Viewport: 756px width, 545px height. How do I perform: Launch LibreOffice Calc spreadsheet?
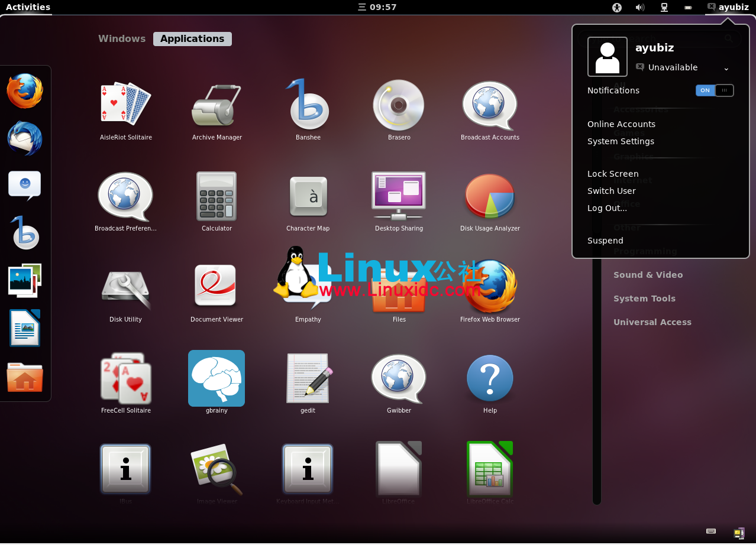tap(490, 469)
